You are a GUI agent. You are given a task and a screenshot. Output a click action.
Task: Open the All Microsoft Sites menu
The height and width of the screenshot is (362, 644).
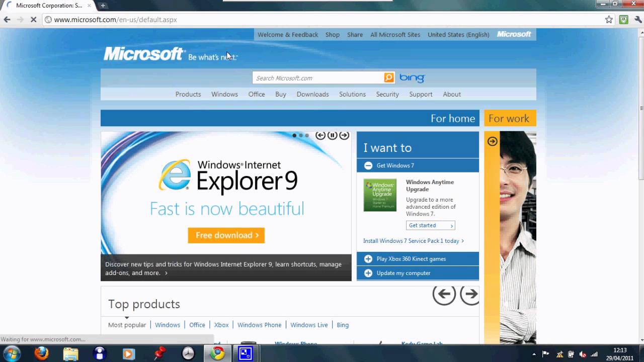[395, 35]
